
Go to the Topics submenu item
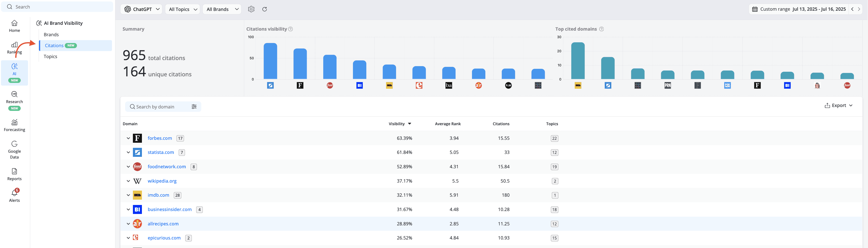tap(51, 57)
